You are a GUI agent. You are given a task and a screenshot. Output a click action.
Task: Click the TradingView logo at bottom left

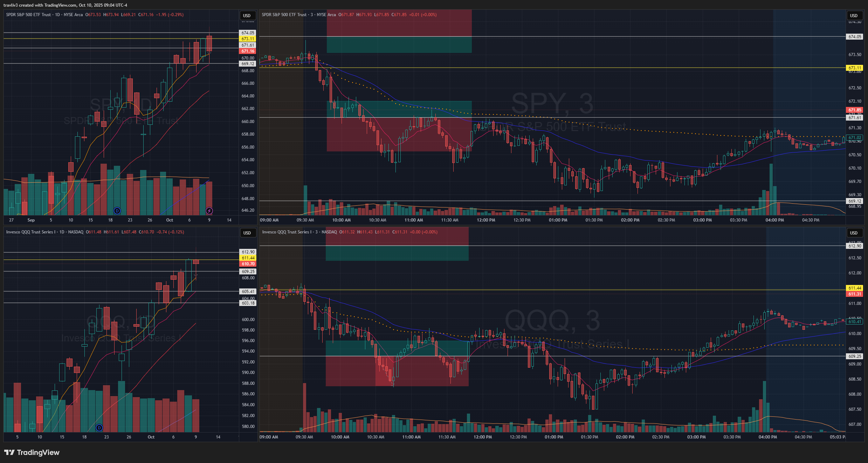32,452
